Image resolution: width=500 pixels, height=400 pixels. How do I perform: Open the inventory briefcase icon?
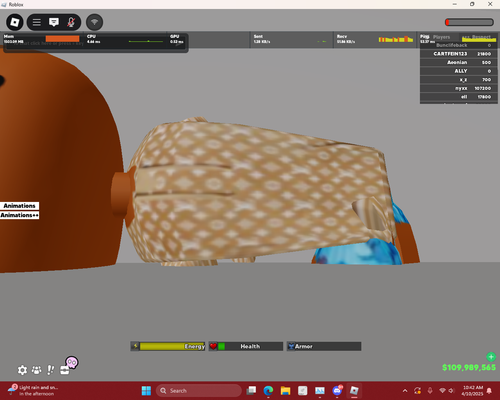coord(64,370)
